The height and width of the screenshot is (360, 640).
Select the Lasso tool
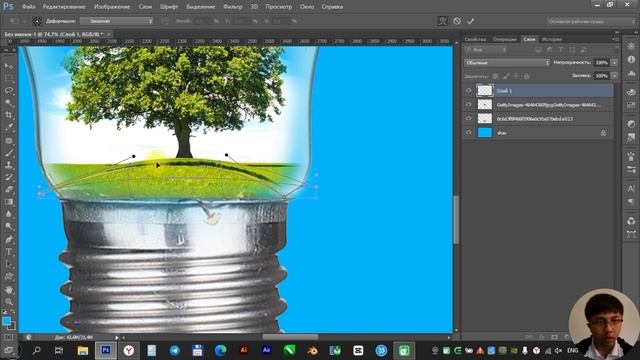click(9, 90)
